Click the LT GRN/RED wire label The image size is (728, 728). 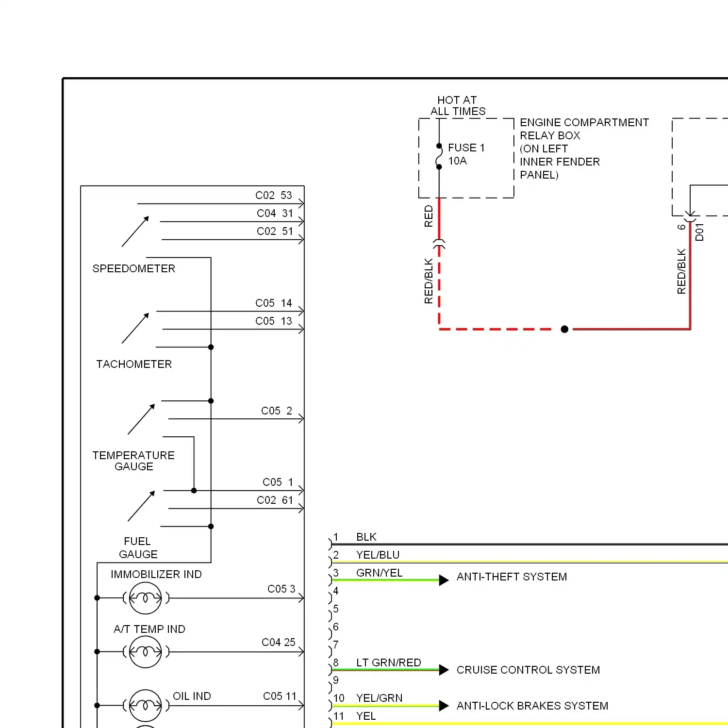[389, 662]
